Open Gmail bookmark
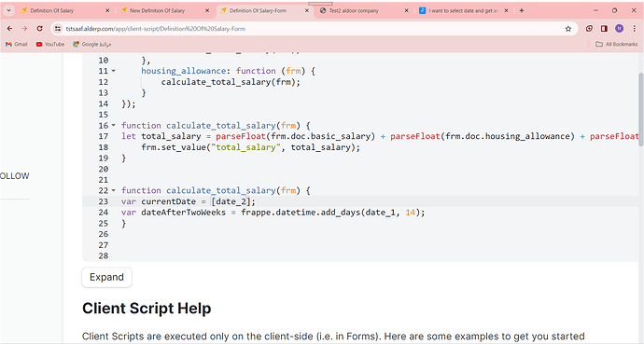The height and width of the screenshot is (344, 644). 17,44
